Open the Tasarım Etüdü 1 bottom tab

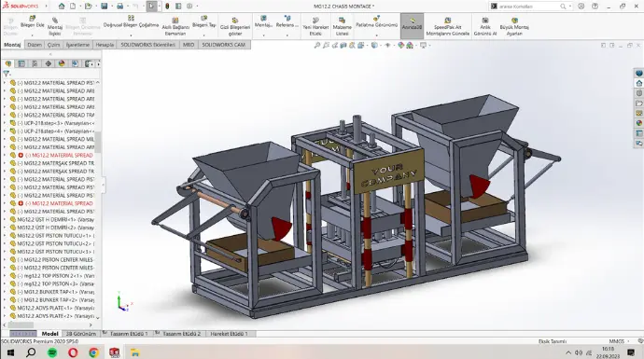tap(129, 334)
